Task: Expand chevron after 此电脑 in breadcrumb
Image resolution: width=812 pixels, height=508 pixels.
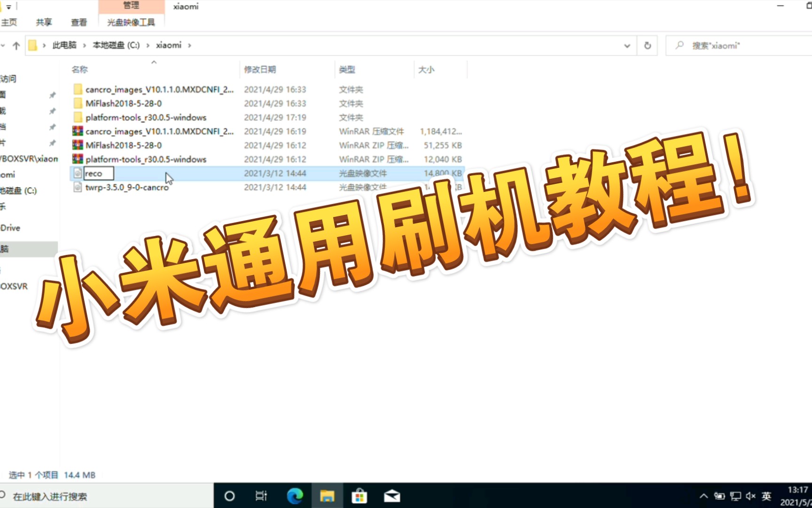Action: (85, 46)
